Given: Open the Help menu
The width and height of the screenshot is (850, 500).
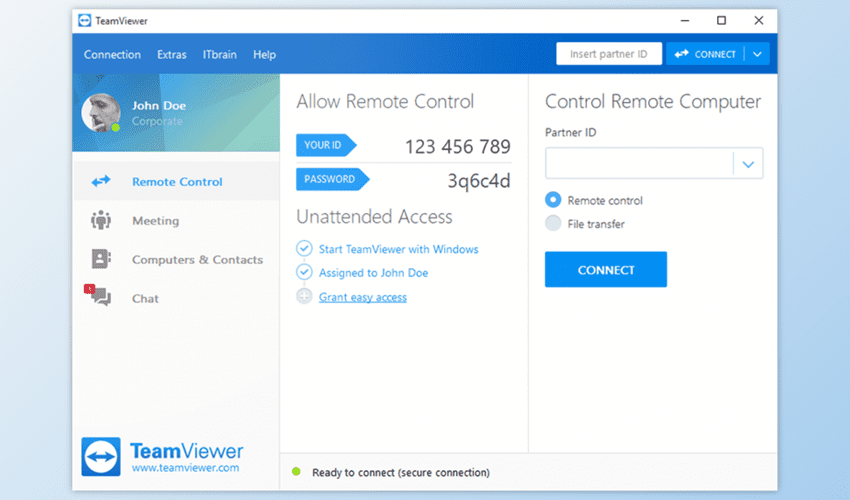Looking at the screenshot, I should 265,54.
